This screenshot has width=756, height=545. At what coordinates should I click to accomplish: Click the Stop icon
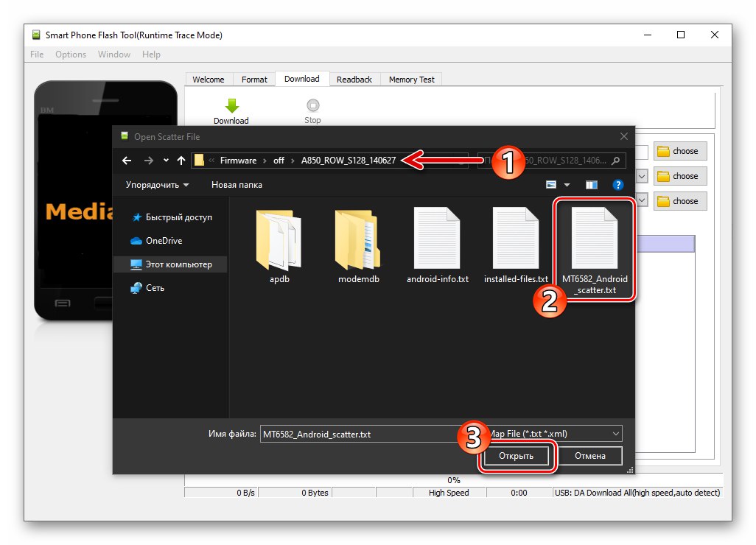pos(312,105)
